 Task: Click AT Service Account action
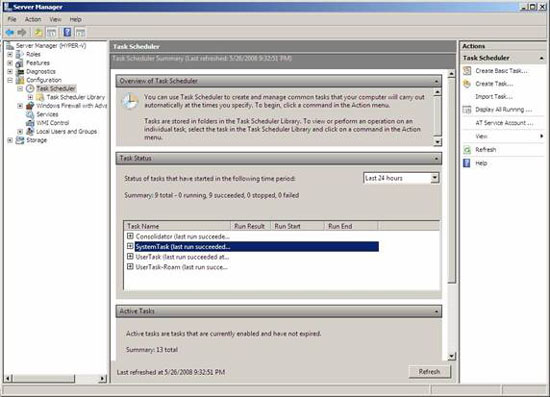coord(504,123)
